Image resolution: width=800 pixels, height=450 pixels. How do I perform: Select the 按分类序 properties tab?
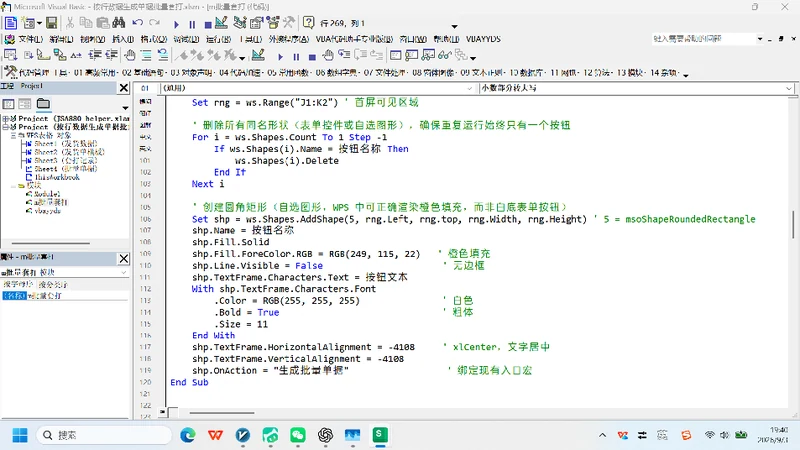(x=53, y=284)
